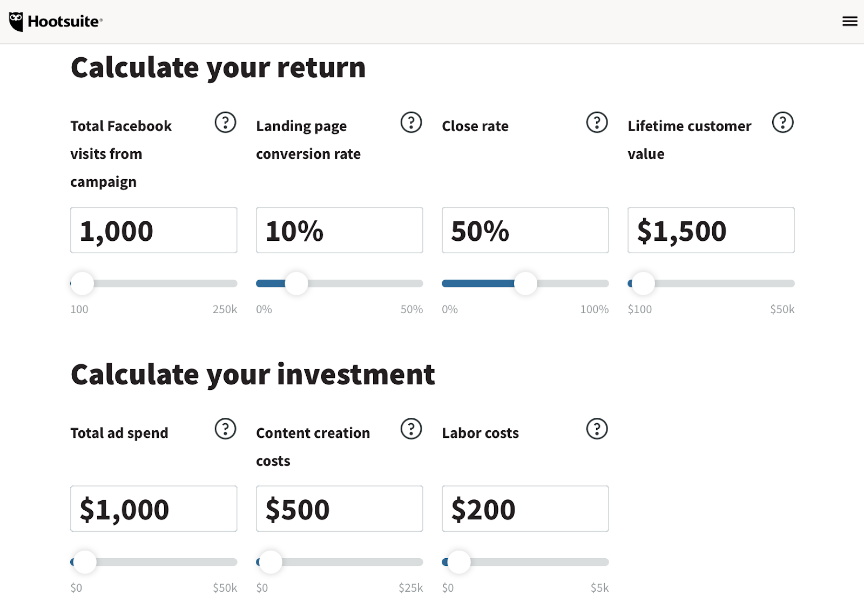
Task: Open the hamburger menu icon
Action: click(x=849, y=21)
